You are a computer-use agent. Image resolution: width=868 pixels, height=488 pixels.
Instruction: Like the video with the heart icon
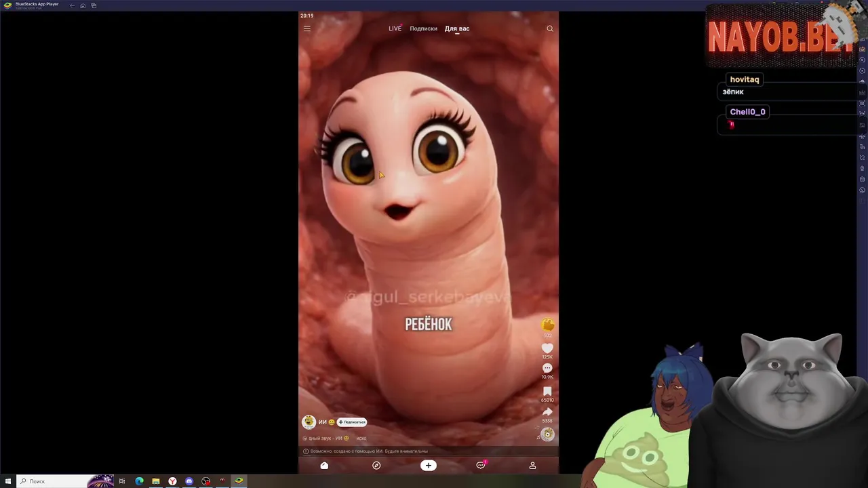(547, 348)
